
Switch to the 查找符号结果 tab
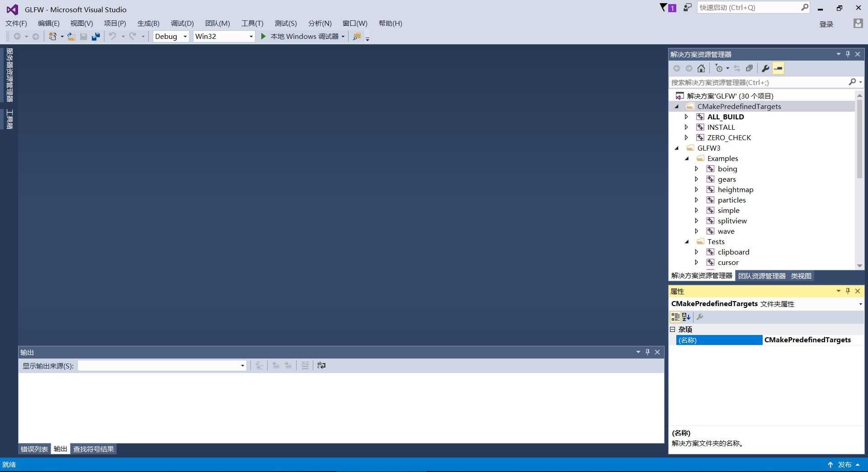[x=94, y=449]
